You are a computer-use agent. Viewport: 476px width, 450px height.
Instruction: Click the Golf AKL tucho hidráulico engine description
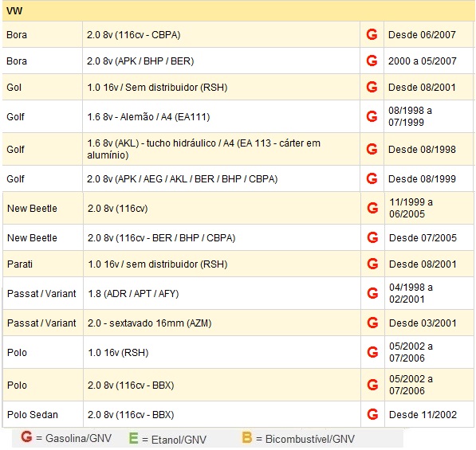pyautogui.click(x=203, y=149)
